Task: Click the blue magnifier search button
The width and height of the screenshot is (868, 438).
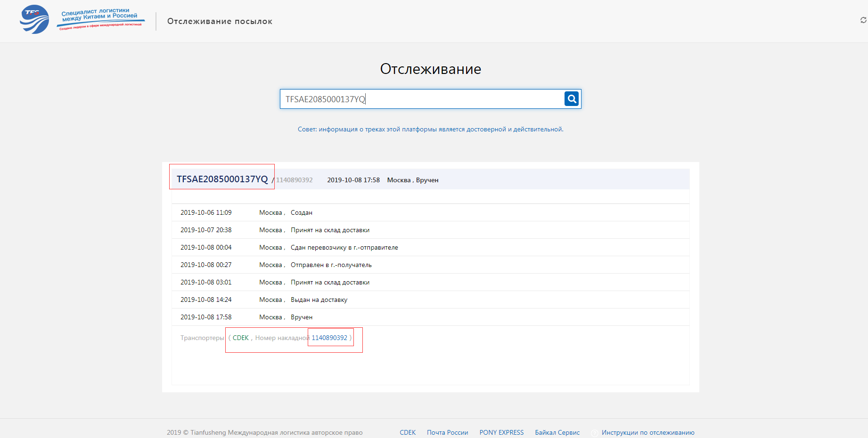Action: [x=571, y=99]
